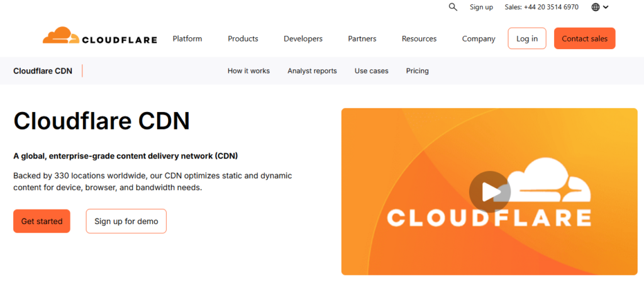Expand language dropdown chevron beside the globe
The height and width of the screenshot is (285, 644).
coord(606,7)
